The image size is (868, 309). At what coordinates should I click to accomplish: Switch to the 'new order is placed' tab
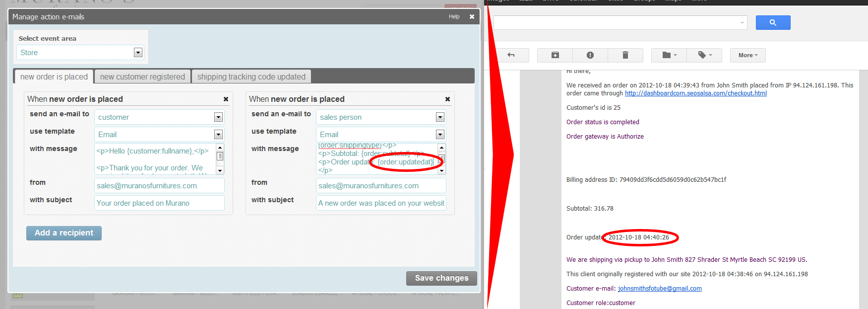click(x=54, y=77)
